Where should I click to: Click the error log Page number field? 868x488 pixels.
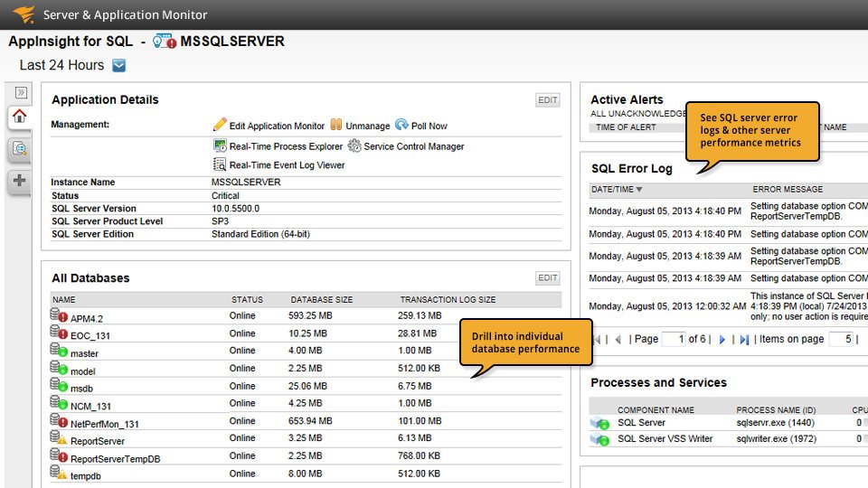pos(674,339)
